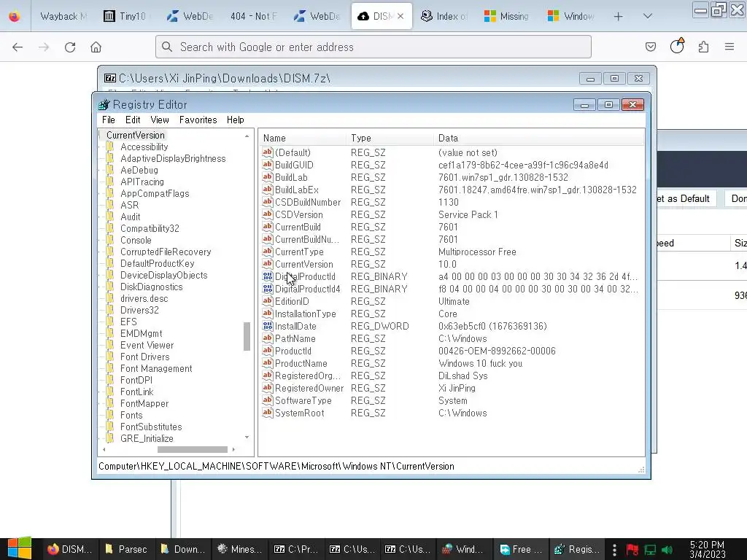Viewport: 747px width, 560px height.
Task: Open the taskbar clock showing 5:20 PM
Action: pyautogui.click(x=708, y=549)
